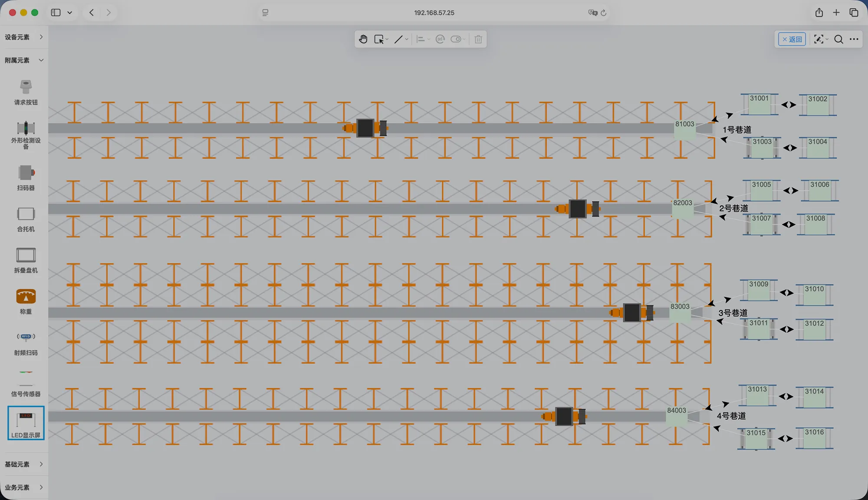The image size is (868, 500).
Task: Select the 请求按钮 element
Action: pos(26,92)
